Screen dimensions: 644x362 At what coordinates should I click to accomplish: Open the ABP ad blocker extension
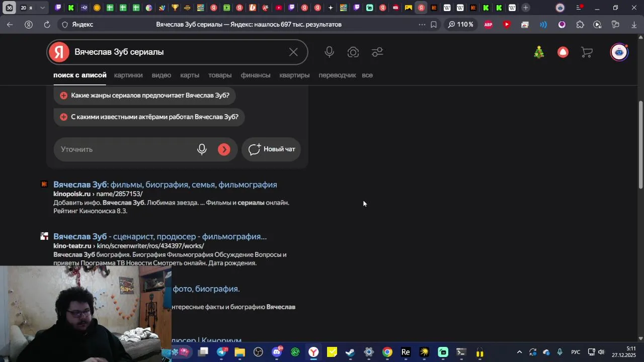tap(488, 24)
